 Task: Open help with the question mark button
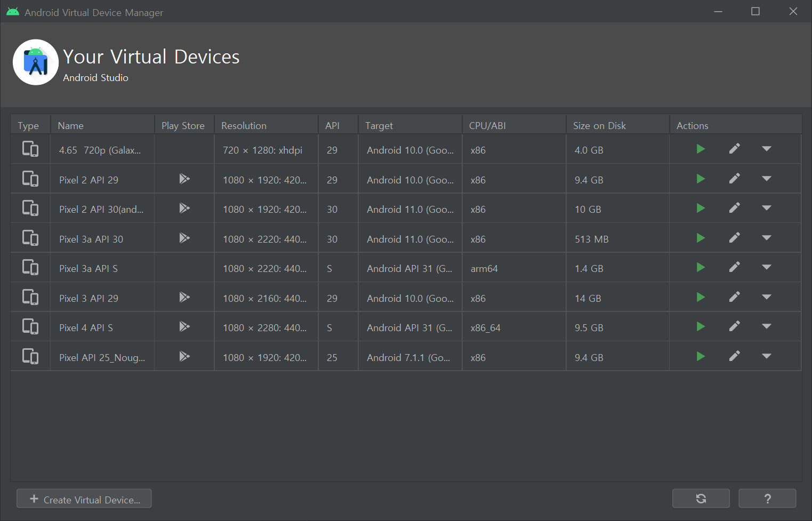coord(767,499)
